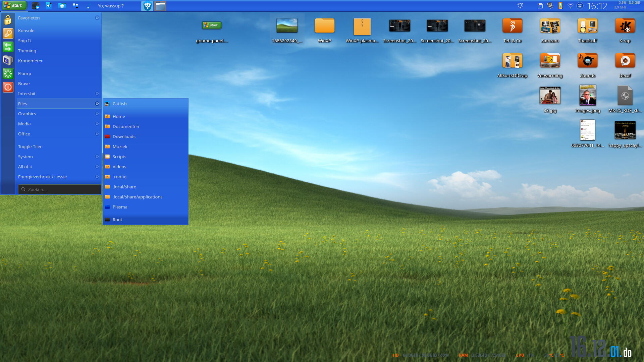
Task: Select Downloads in the Files submenu
Action: pos(124,136)
